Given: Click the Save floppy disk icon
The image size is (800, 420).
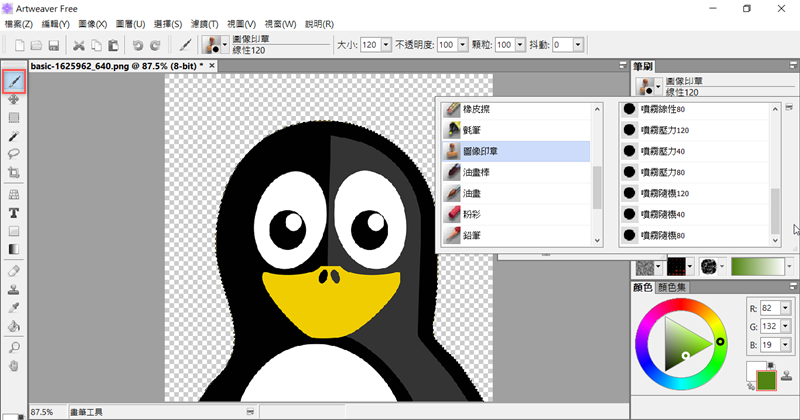Looking at the screenshot, I should coord(54,45).
